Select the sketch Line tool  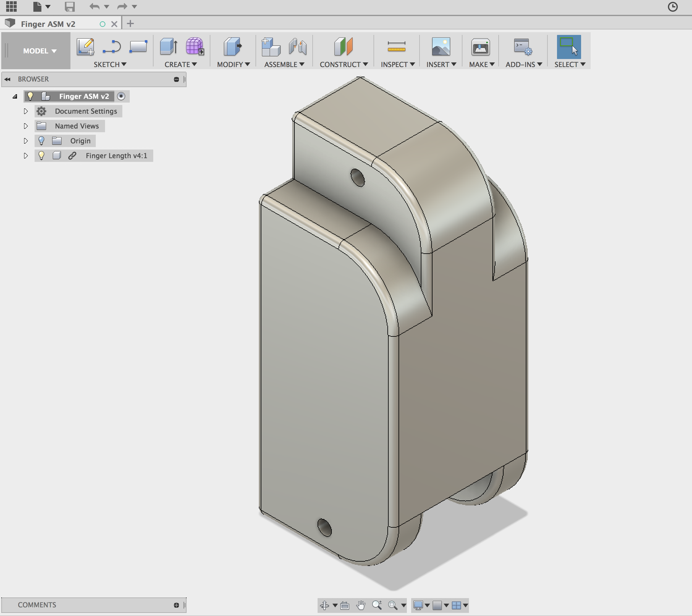[x=112, y=47]
